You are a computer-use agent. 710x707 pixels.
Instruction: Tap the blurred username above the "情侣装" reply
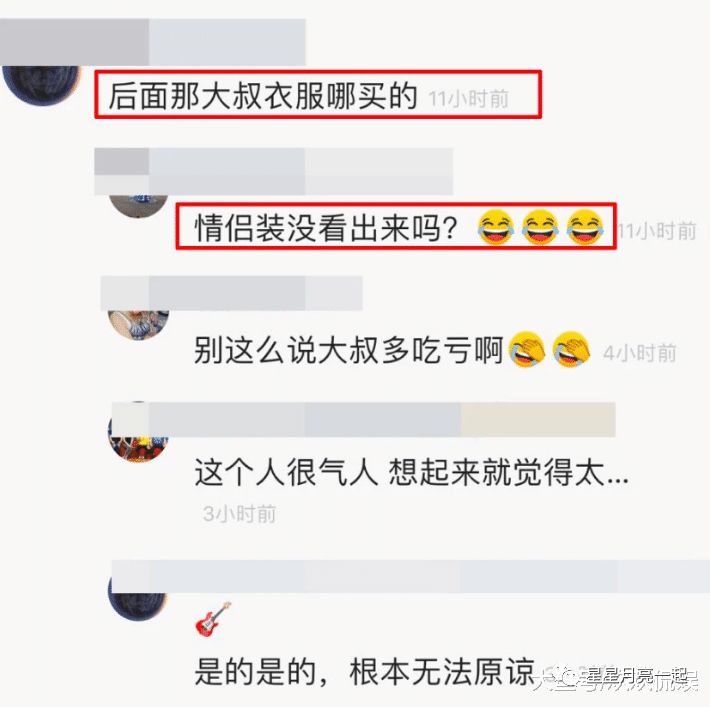coord(273,171)
